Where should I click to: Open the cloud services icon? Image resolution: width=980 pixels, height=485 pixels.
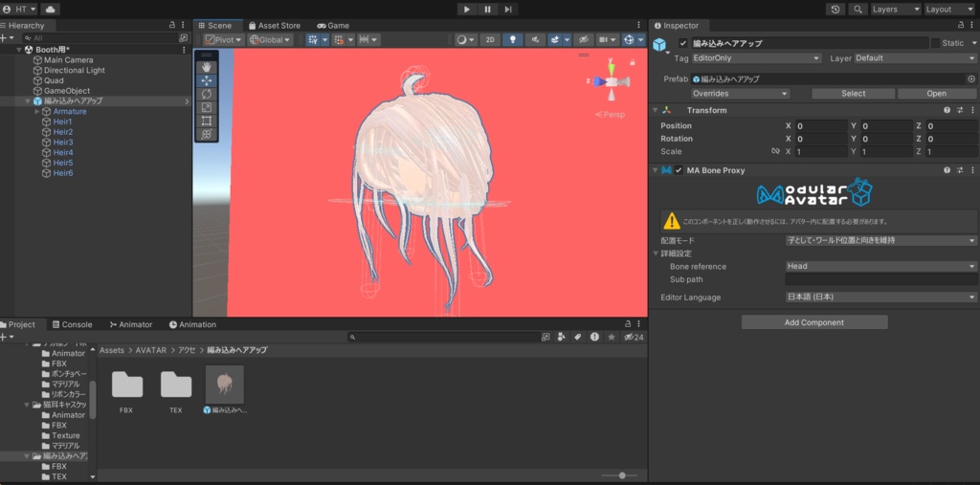tap(50, 10)
